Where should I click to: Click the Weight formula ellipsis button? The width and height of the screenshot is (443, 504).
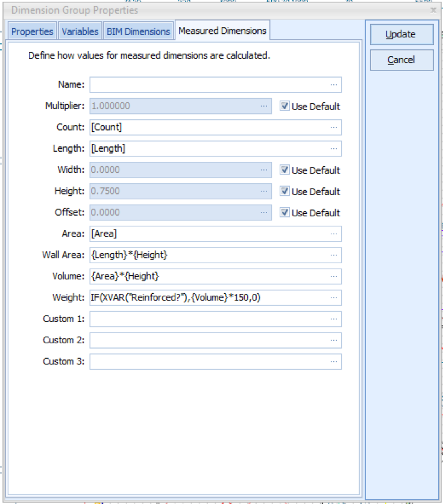334,297
